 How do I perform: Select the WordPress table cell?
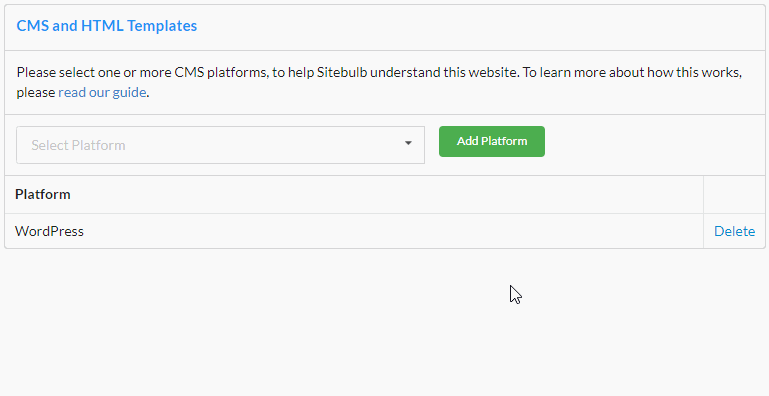[354, 231]
